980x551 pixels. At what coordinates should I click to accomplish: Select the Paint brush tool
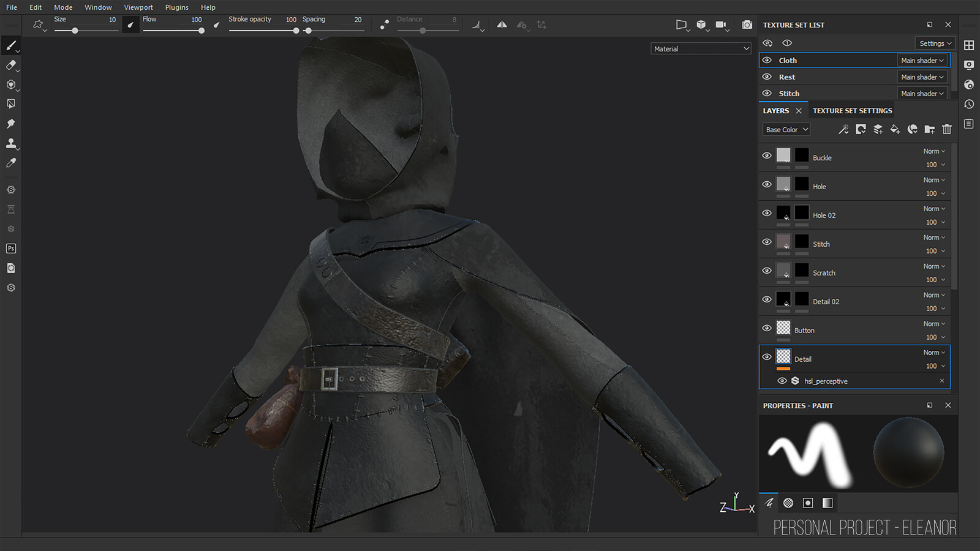[x=10, y=46]
